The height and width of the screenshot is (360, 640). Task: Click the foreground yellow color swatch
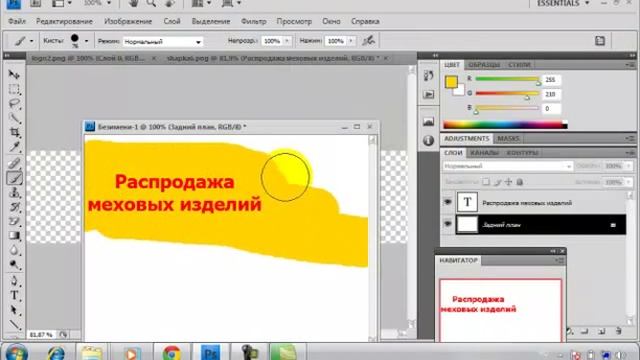tap(451, 82)
